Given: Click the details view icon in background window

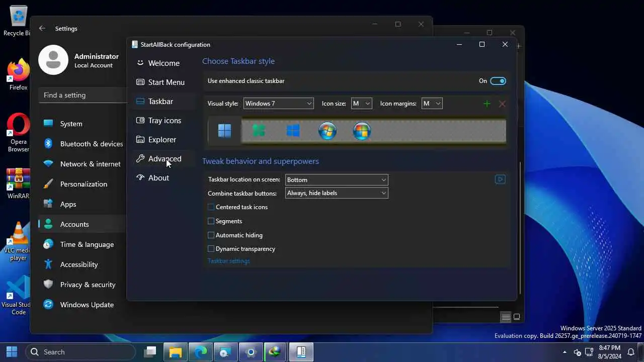Looking at the screenshot, I should click(505, 317).
